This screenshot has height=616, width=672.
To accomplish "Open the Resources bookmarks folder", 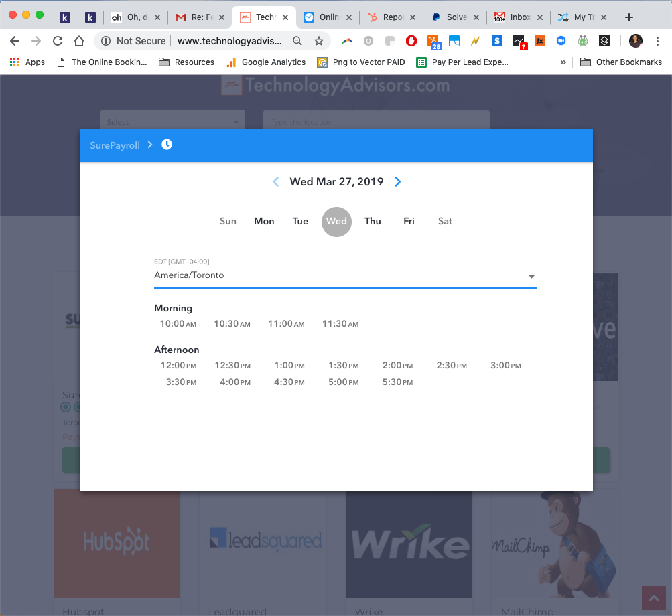I will point(186,62).
